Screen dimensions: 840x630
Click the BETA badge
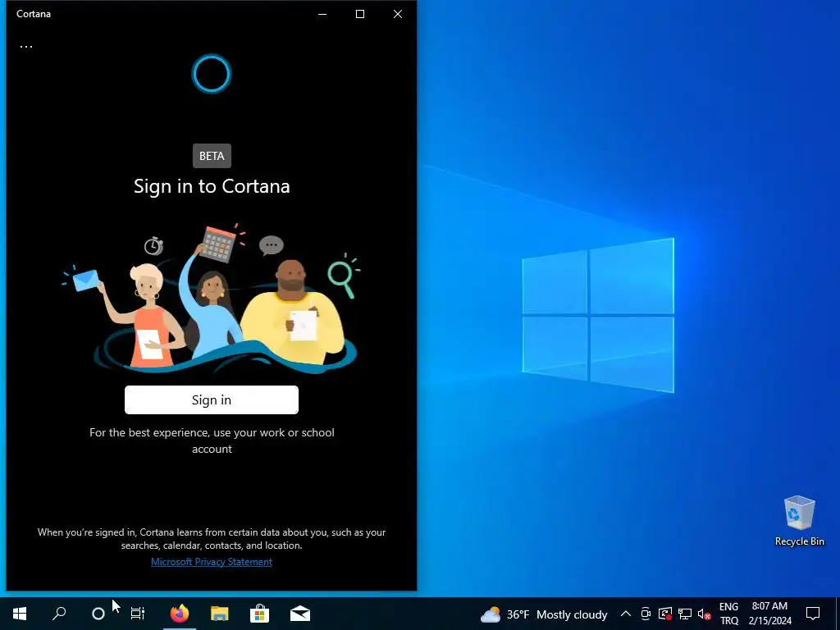tap(212, 156)
